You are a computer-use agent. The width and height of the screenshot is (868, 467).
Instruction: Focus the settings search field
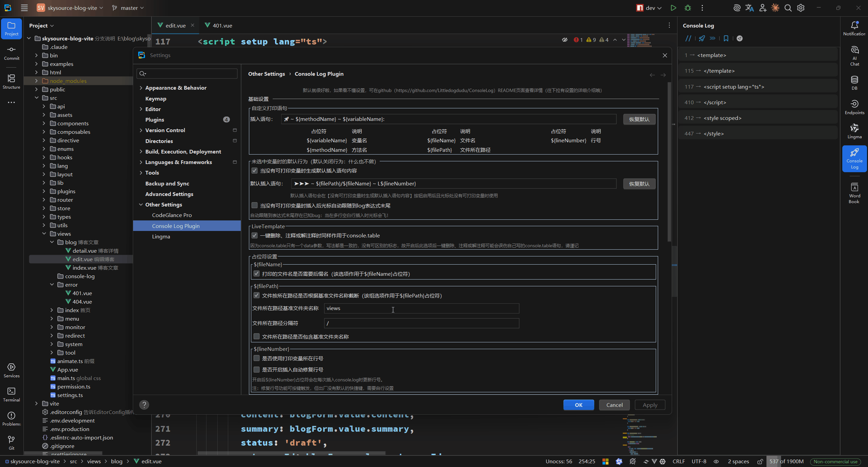(187, 73)
